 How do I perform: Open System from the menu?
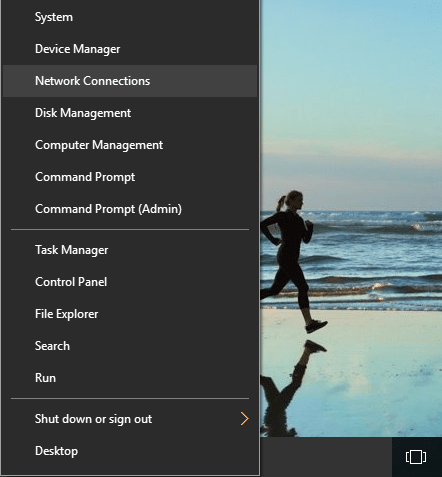click(130, 17)
